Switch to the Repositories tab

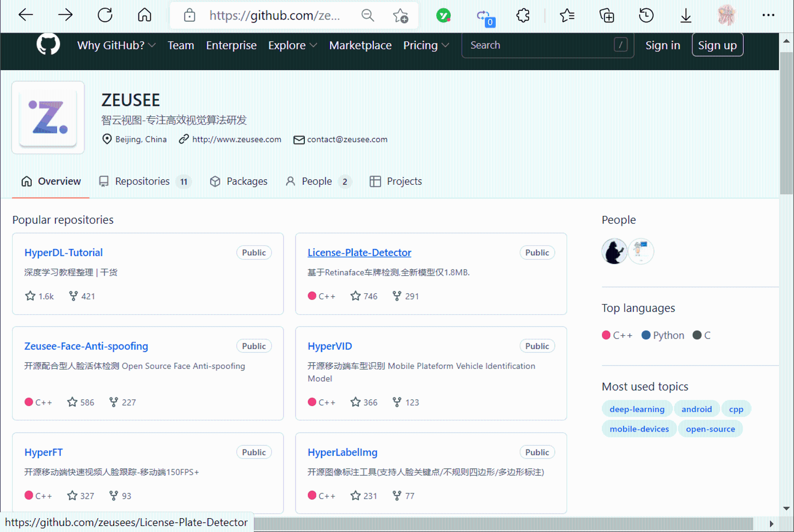click(145, 181)
